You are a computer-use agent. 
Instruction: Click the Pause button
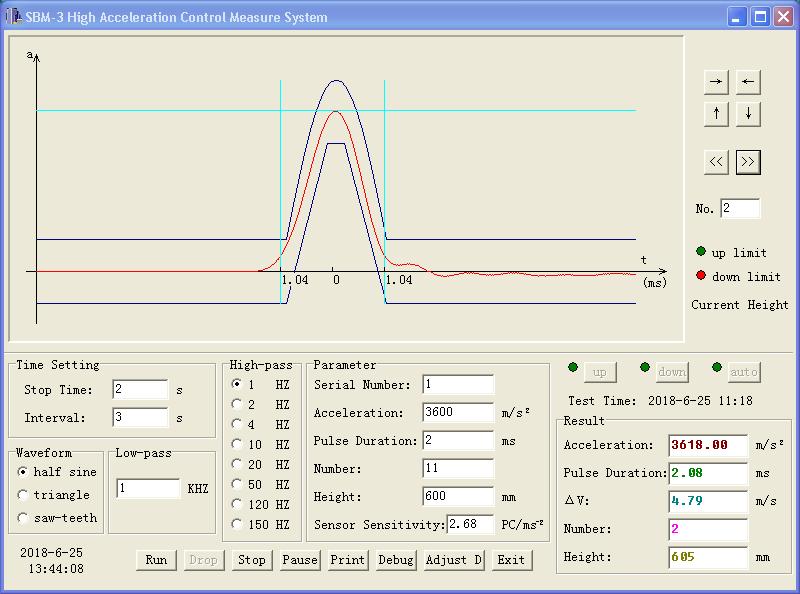click(299, 560)
